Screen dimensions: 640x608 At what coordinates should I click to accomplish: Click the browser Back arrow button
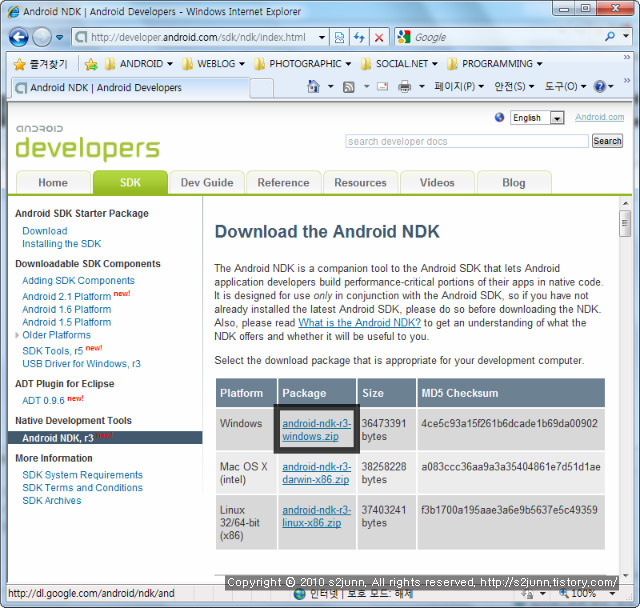(x=18, y=37)
